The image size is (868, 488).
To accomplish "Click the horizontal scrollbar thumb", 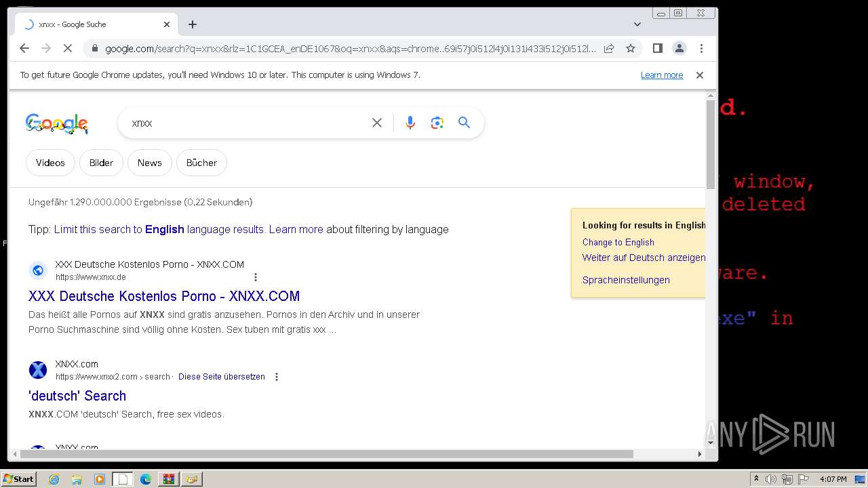I will [326, 453].
